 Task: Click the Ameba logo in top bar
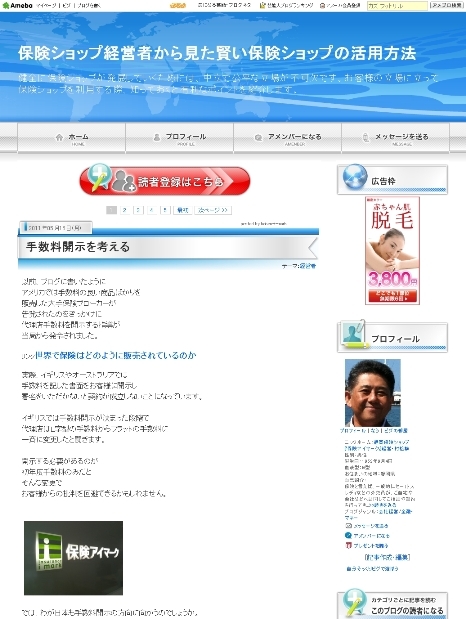coord(17,6)
